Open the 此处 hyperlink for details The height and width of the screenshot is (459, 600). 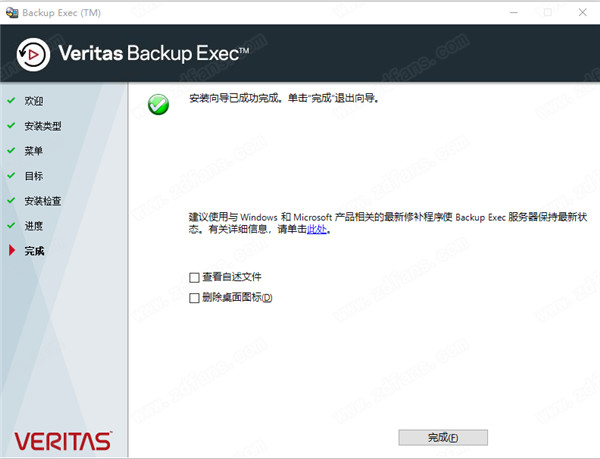tap(317, 229)
